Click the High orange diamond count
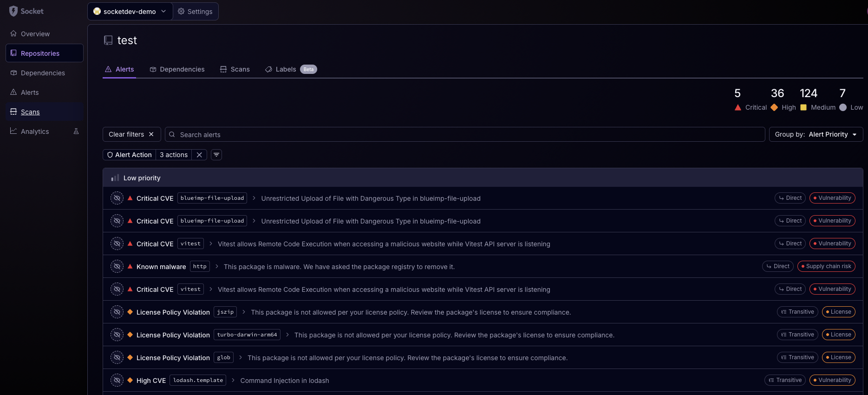 pos(783,100)
